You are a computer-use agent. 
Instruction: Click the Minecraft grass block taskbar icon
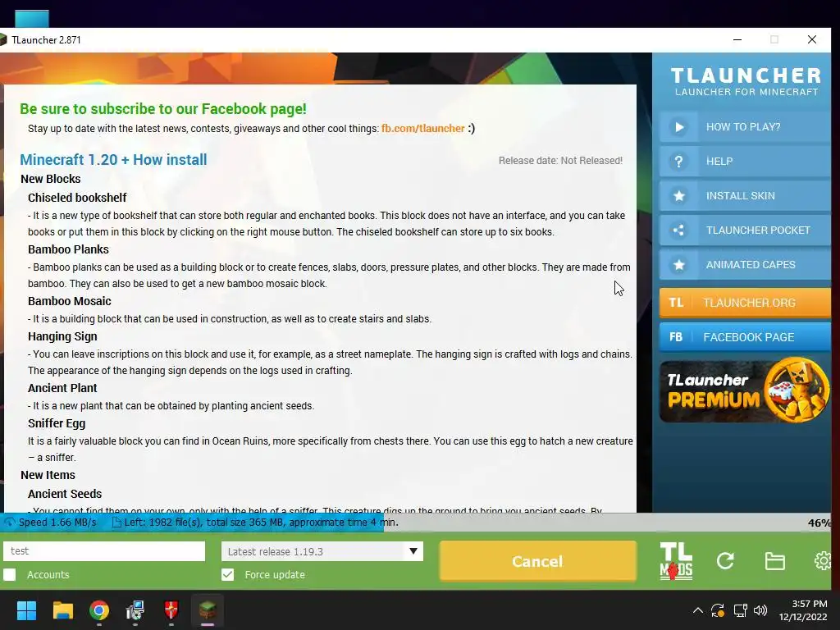[208, 610]
